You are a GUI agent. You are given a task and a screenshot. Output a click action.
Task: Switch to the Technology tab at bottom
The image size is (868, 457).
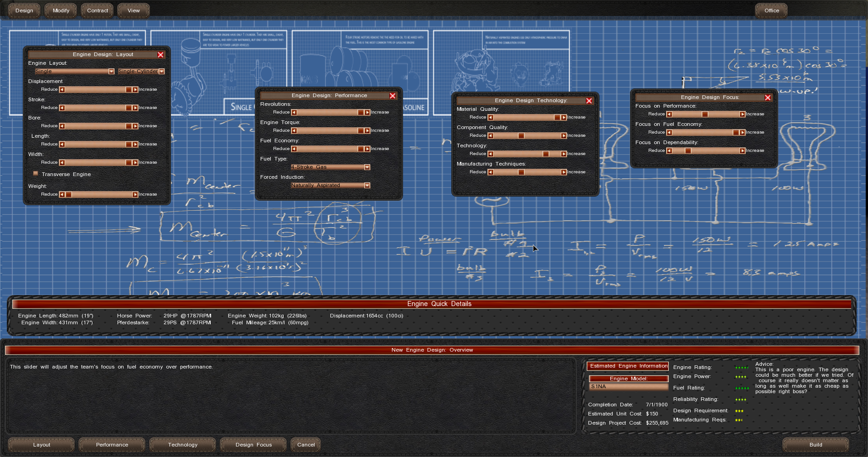pyautogui.click(x=182, y=445)
